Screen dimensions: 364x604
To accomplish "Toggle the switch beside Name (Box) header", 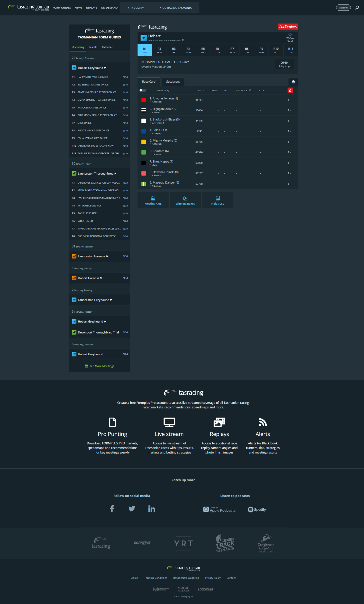I will [143, 90].
